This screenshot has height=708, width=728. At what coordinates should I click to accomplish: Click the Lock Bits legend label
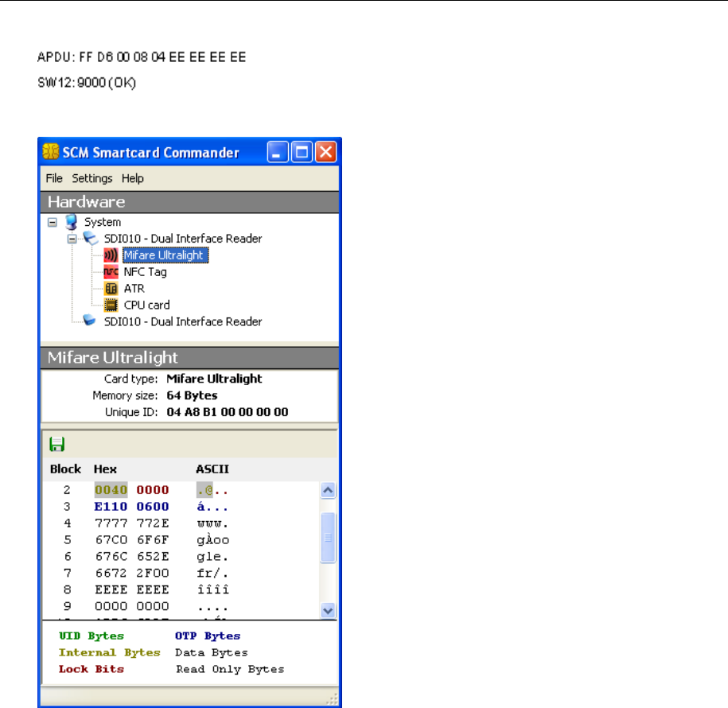click(x=91, y=669)
